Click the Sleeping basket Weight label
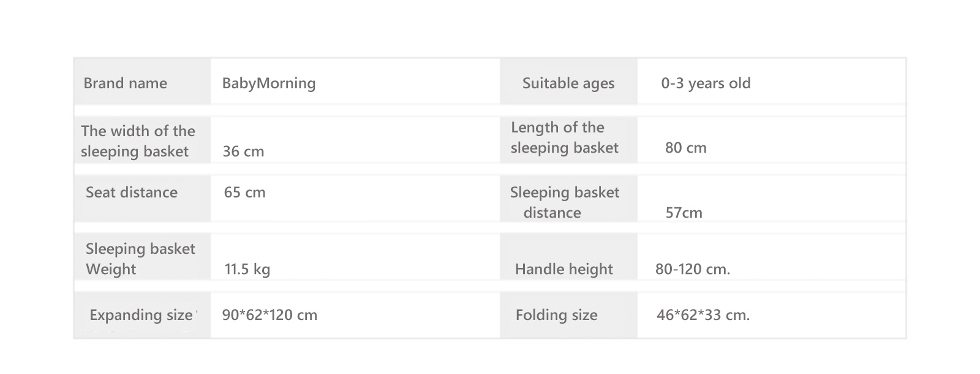 pyautogui.click(x=140, y=259)
